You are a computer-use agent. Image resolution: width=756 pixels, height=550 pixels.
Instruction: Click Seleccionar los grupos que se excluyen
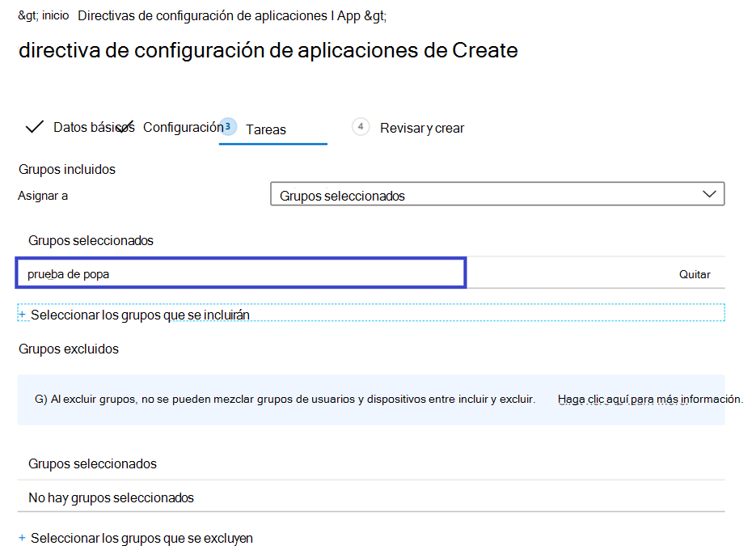[x=141, y=539]
